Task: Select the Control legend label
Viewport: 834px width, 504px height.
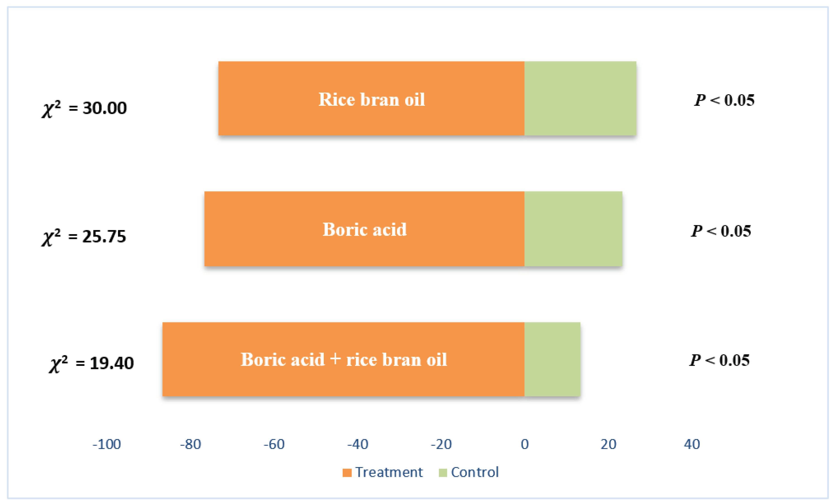Action: click(475, 472)
